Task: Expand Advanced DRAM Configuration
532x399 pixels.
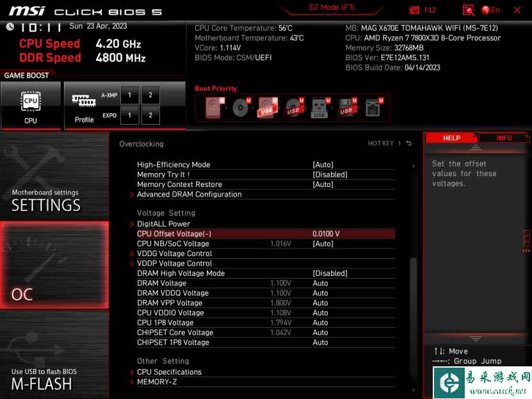Action: click(x=189, y=194)
